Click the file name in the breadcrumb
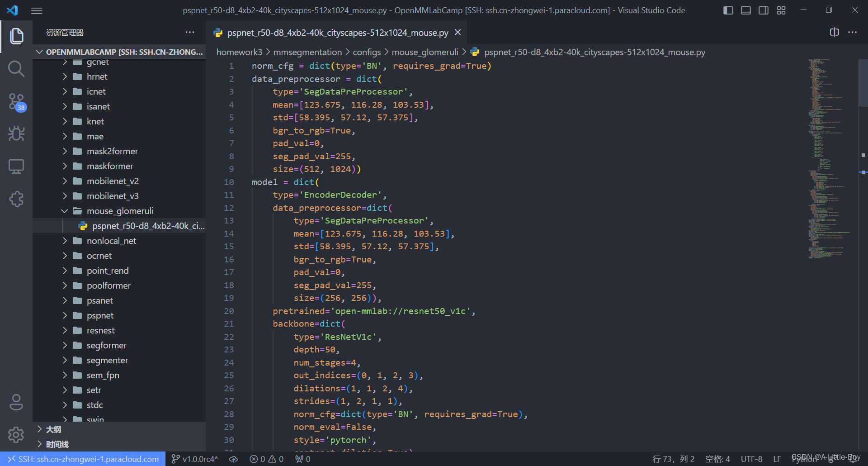Image resolution: width=868 pixels, height=466 pixels. [x=594, y=52]
